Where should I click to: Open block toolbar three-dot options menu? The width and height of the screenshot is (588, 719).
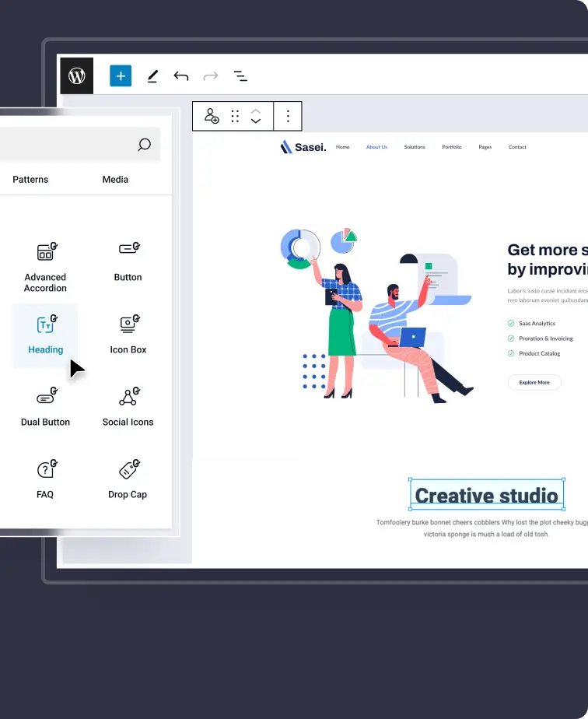tap(288, 117)
